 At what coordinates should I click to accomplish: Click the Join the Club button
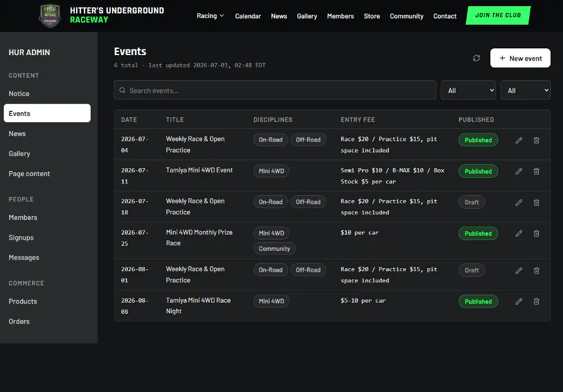coord(498,15)
